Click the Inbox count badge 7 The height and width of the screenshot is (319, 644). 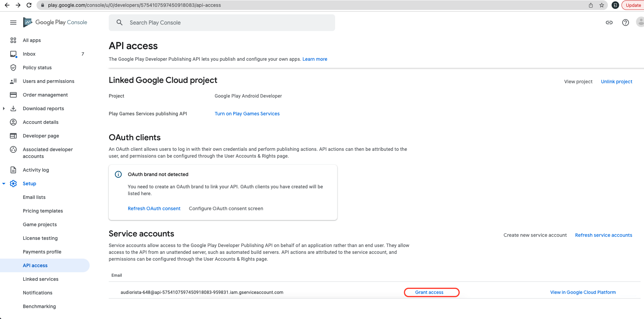83,54
